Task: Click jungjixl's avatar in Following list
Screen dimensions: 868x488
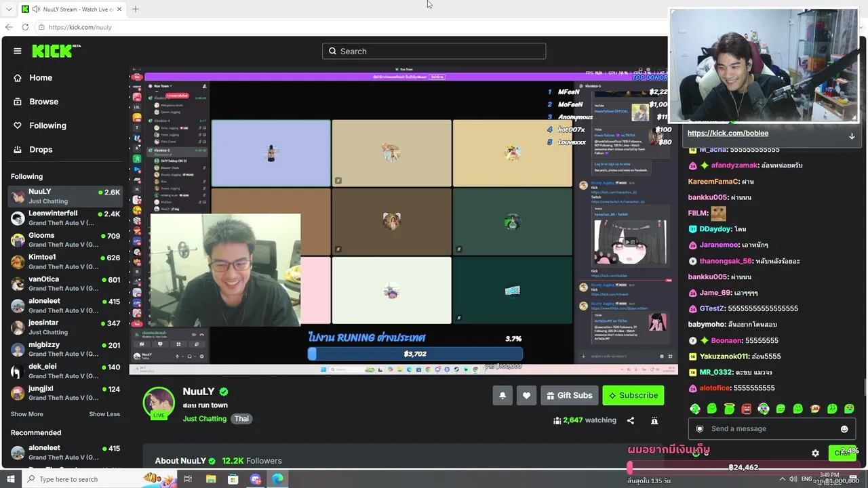Action: coord(18,393)
